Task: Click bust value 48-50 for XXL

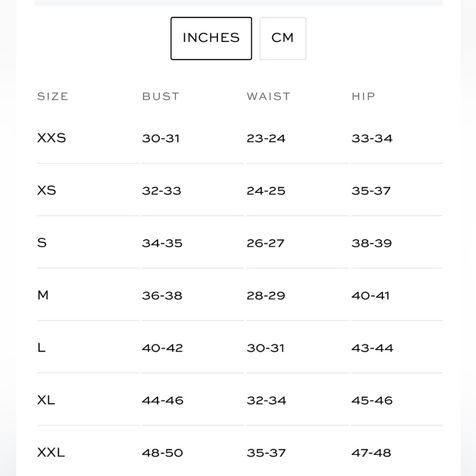Action: (162, 453)
